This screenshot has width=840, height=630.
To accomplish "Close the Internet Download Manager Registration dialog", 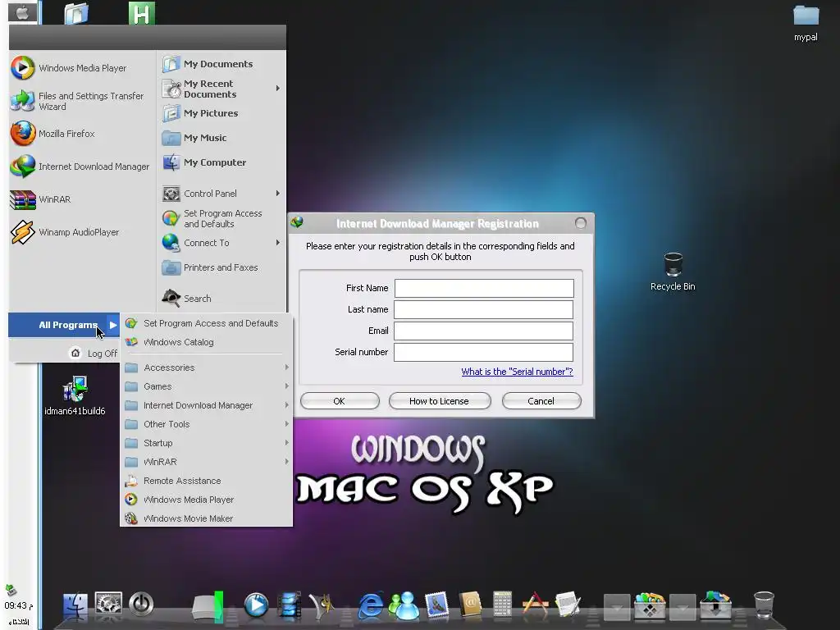I will [580, 223].
